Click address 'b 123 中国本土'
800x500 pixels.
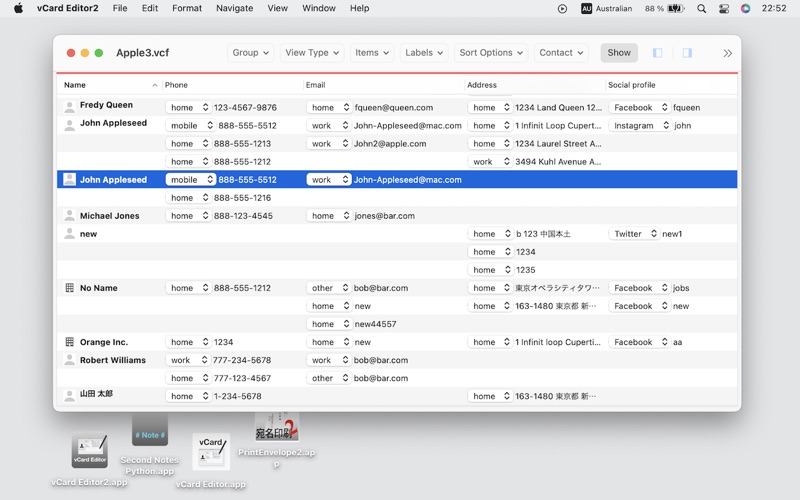pos(543,234)
